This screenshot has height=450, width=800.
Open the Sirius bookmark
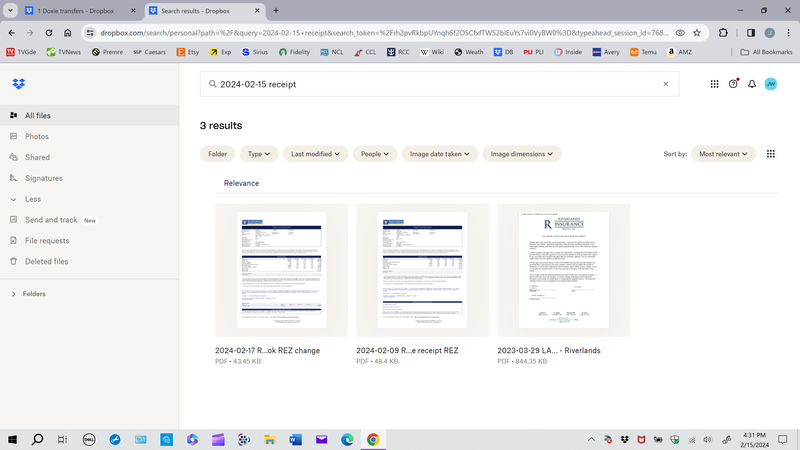tap(255, 52)
